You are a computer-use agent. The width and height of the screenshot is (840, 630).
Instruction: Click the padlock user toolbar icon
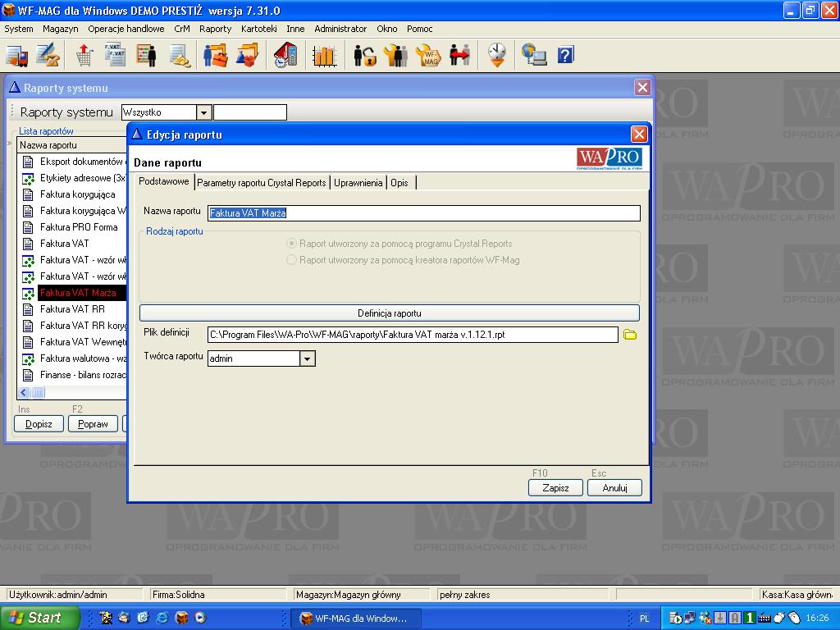pyautogui.click(x=365, y=55)
